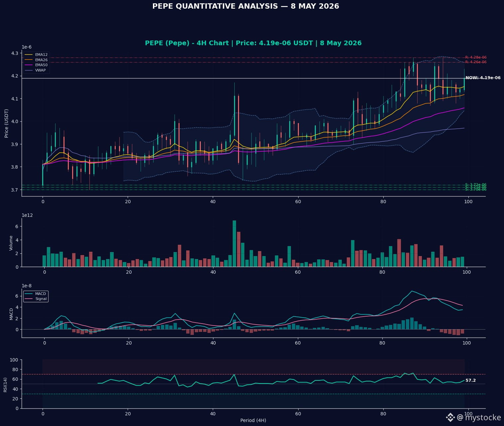Click the "NOW: 4.19e-06" price label

483,78
